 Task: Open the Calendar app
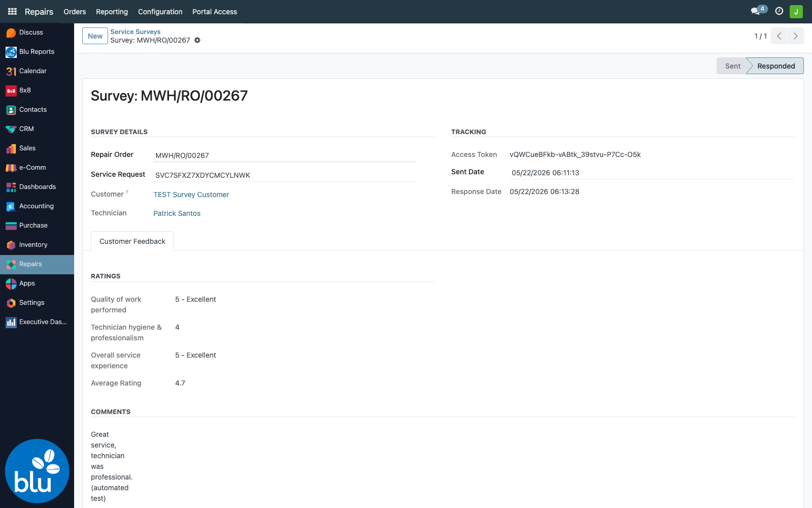(x=37, y=71)
